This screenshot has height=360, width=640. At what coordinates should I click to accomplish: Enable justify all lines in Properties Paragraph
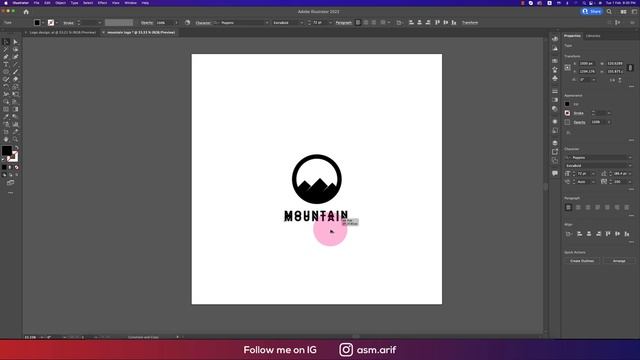point(627,207)
